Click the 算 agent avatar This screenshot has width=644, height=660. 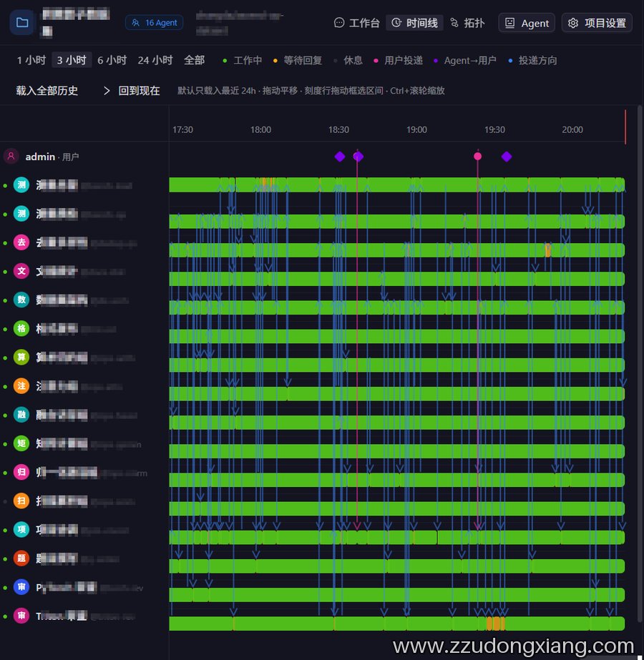[21, 358]
